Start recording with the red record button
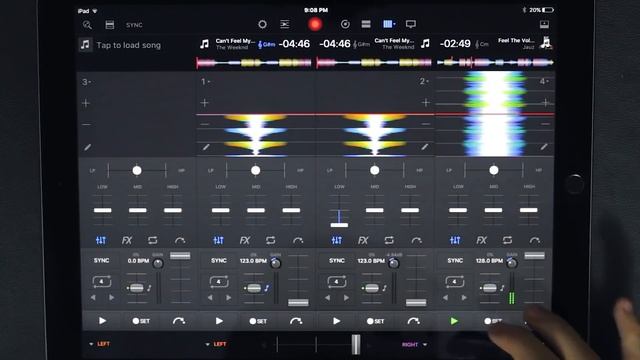Viewport: 640px width, 360px height. click(315, 24)
